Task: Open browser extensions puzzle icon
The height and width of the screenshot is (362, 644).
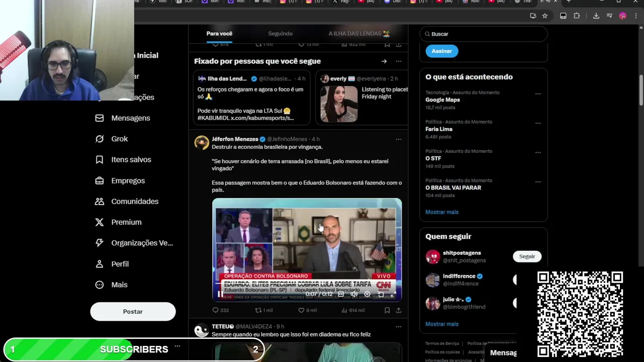Action: [x=577, y=16]
